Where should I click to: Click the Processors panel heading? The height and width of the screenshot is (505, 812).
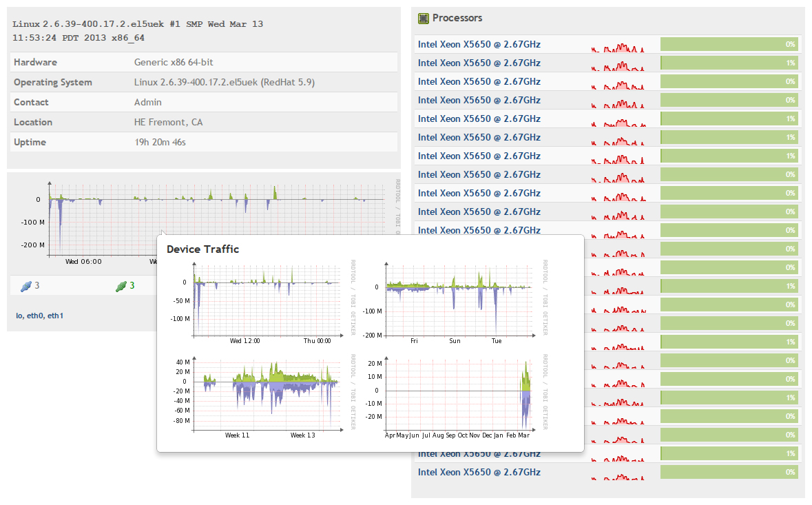(x=457, y=18)
